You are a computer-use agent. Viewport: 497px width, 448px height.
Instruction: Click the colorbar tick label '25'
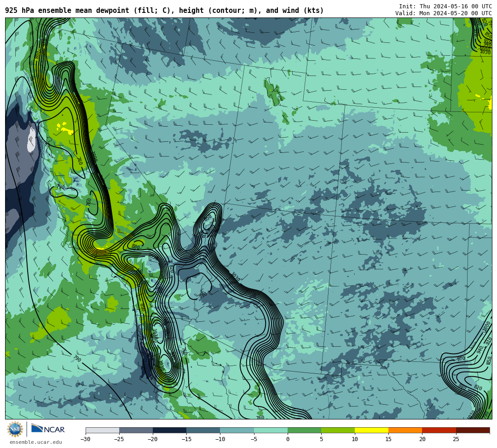coord(456,439)
